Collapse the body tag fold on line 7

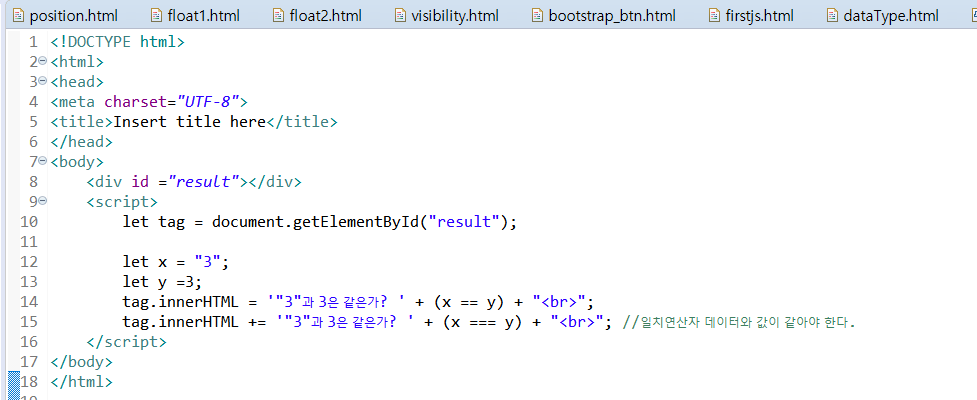tap(42, 161)
